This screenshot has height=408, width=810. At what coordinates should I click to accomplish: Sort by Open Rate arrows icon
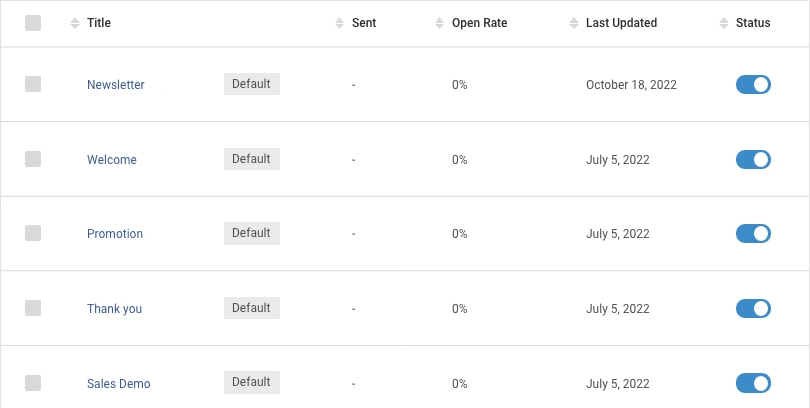click(440, 23)
